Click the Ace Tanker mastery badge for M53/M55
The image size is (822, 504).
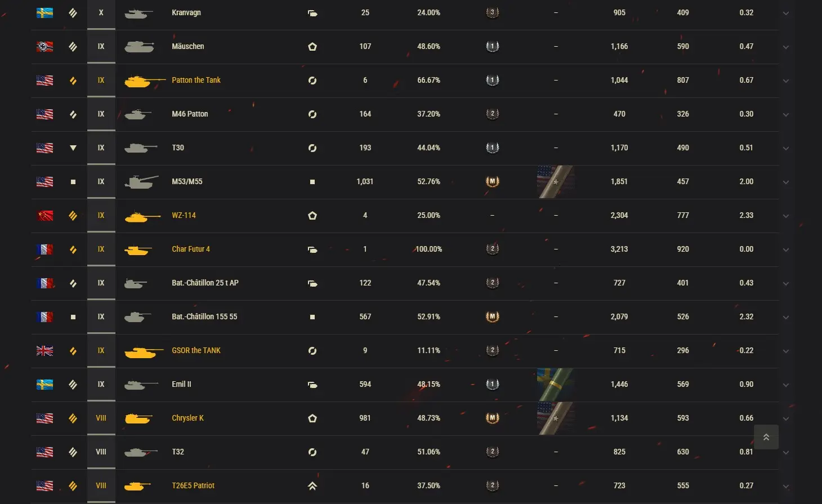point(493,181)
